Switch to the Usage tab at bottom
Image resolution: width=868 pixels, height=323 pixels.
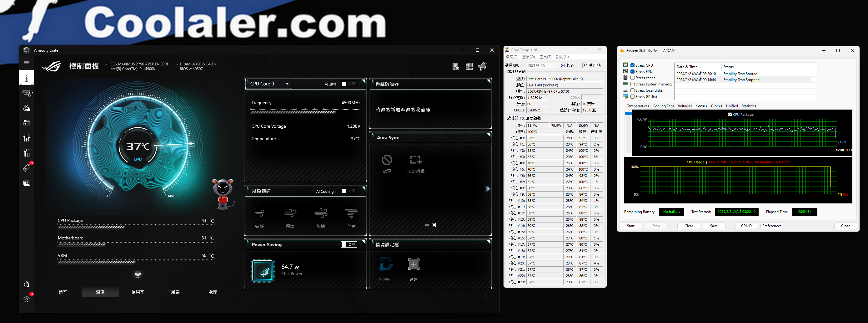(138, 292)
